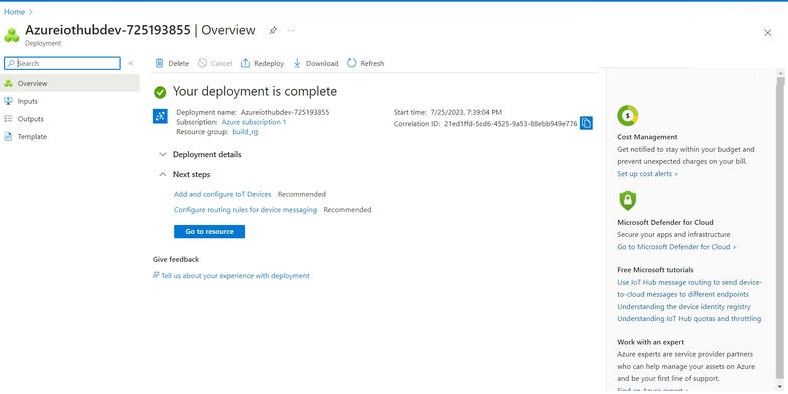Click the Defender for Cloud shield icon
Viewport: 788px width, 394px height.
627,201
